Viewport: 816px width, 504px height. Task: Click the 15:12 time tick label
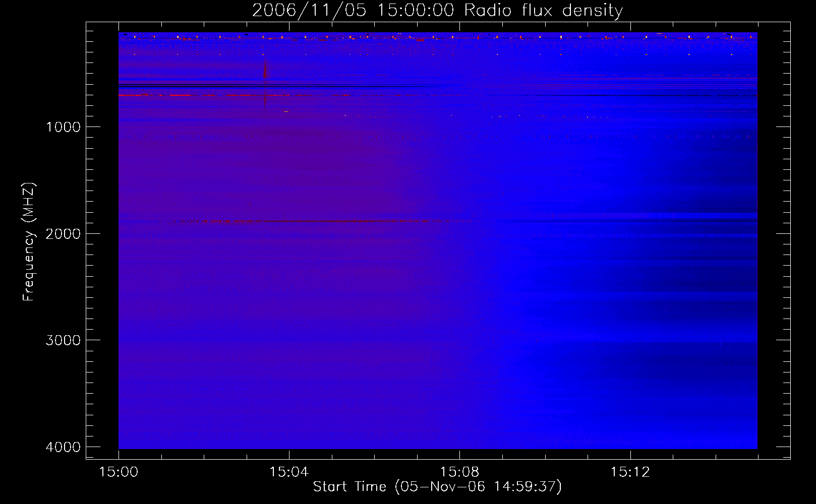(x=630, y=472)
